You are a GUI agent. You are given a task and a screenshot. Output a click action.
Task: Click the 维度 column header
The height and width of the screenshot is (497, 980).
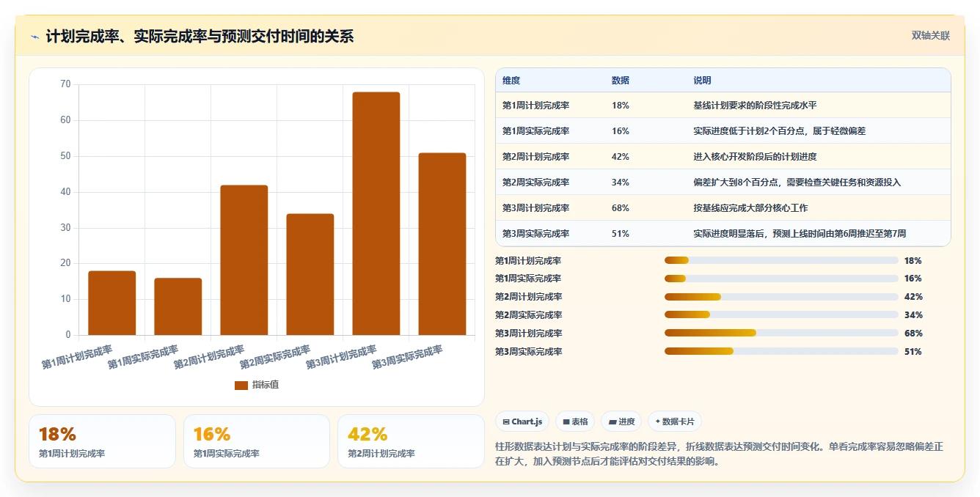coord(511,81)
